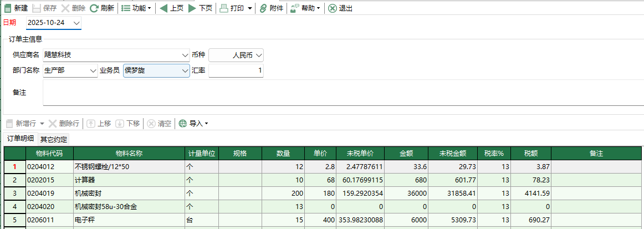This screenshot has height=229, width=644.
Task: Open the department name (部门名称) dropdown
Action: (93, 71)
